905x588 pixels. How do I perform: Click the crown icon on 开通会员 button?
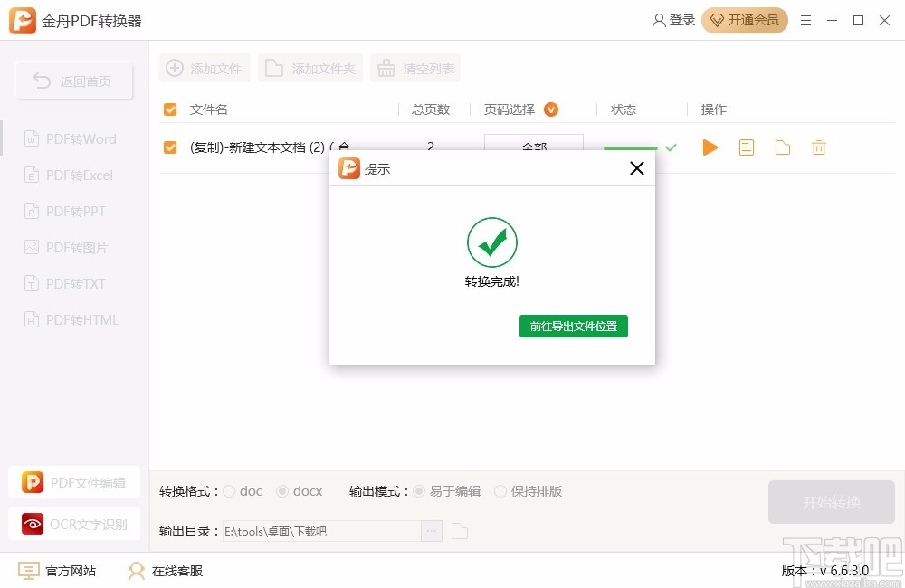(x=718, y=19)
